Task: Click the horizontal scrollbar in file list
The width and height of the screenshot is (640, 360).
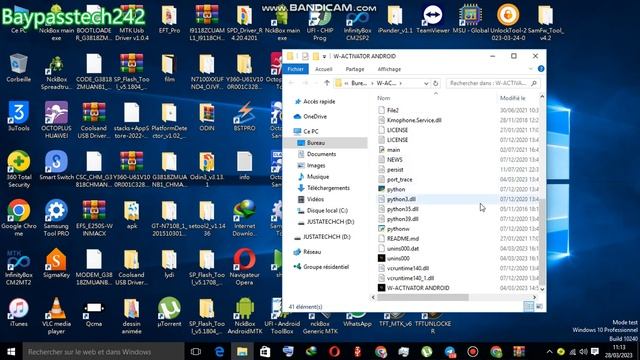Action: point(423,297)
